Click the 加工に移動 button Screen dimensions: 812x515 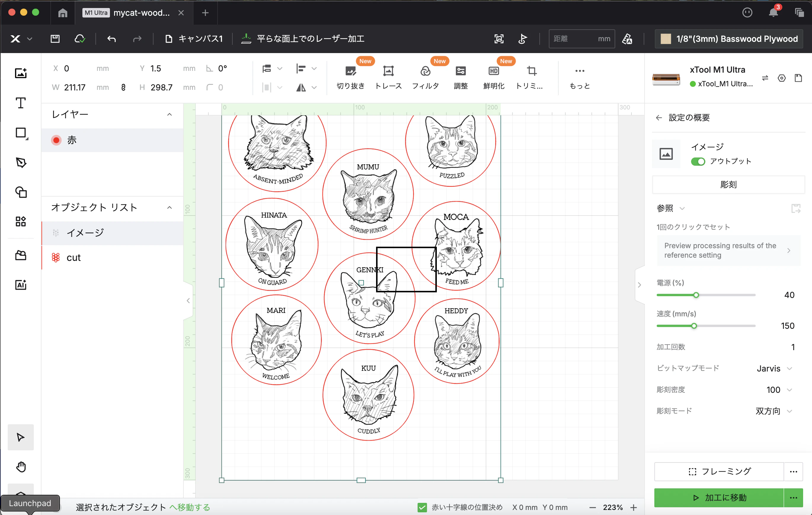719,498
